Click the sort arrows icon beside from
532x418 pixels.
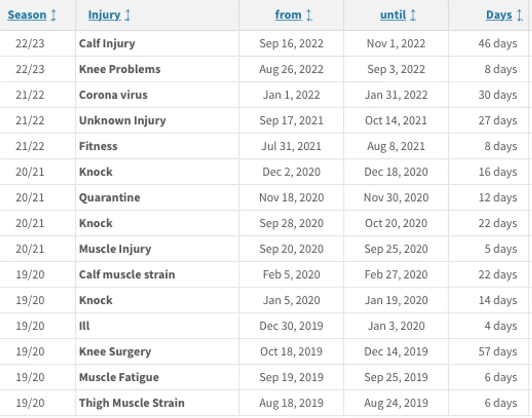(x=309, y=15)
